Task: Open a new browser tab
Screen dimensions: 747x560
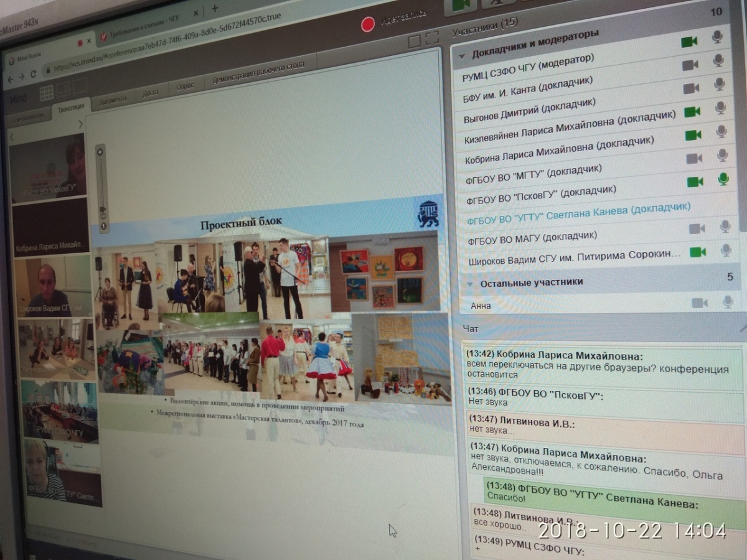Action: click(215, 8)
